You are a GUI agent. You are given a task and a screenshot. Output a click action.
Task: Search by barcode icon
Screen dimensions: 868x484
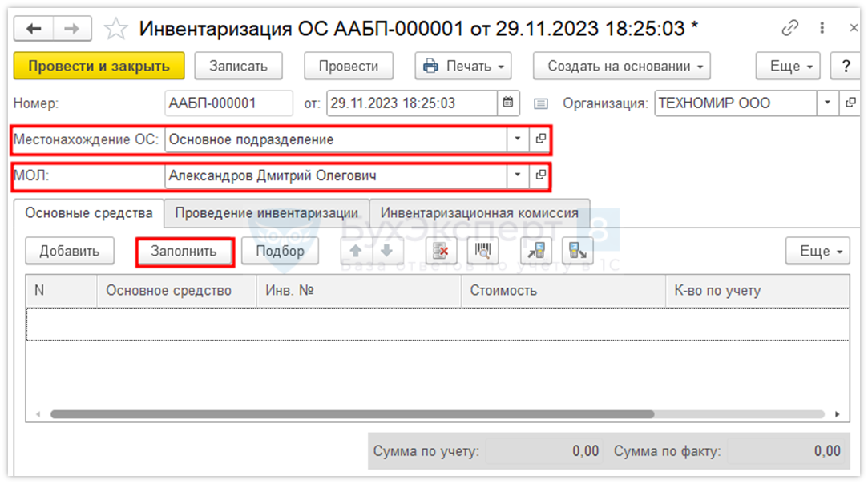pos(482,251)
